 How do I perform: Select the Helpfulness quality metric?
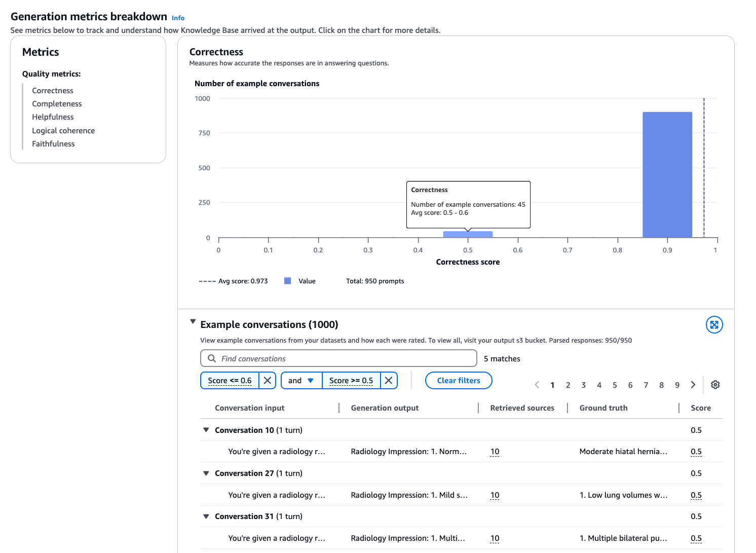pos(53,117)
